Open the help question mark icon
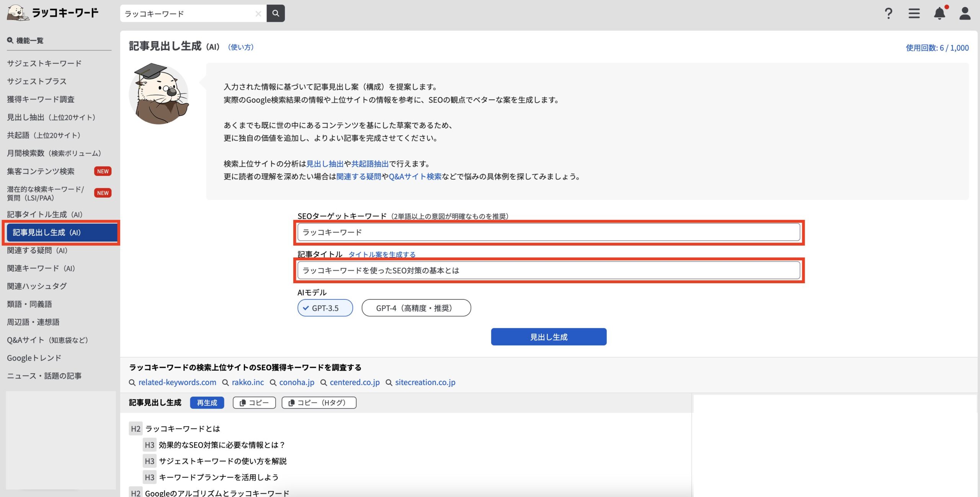The width and height of the screenshot is (980, 497). [x=889, y=13]
